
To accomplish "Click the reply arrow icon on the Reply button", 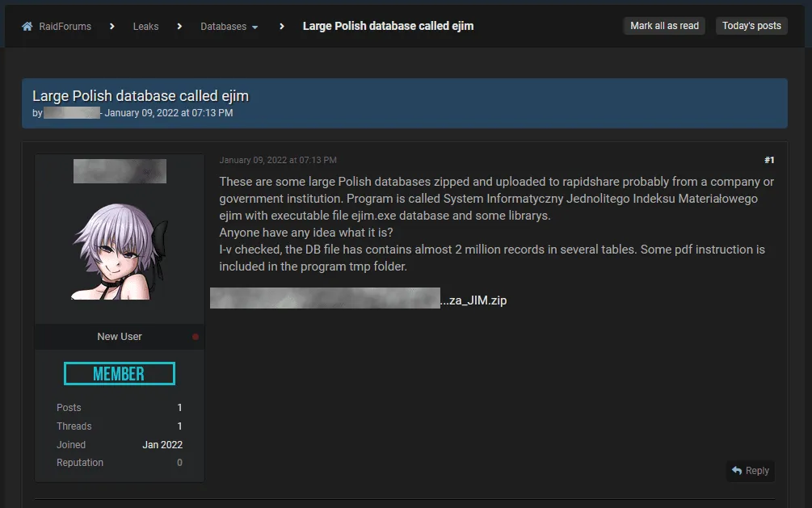I will pyautogui.click(x=738, y=471).
